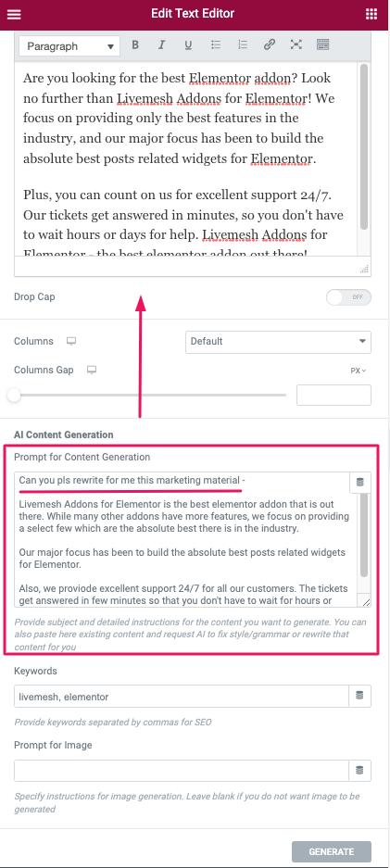Insert a bulleted list

(216, 45)
